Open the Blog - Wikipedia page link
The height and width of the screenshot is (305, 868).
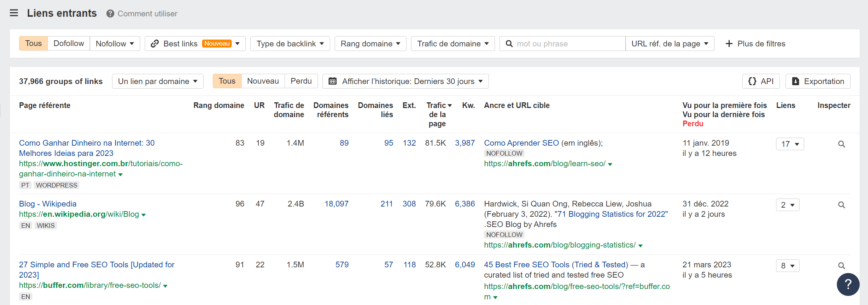pyautogui.click(x=48, y=204)
